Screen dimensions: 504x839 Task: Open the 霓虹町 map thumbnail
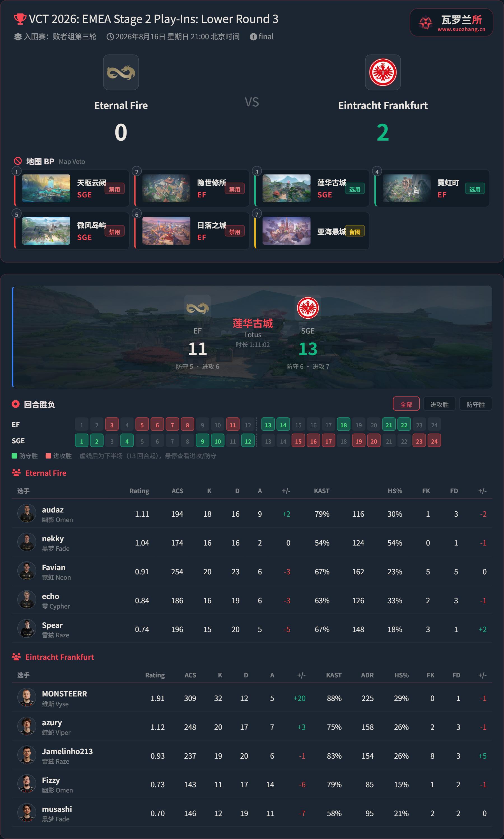407,188
